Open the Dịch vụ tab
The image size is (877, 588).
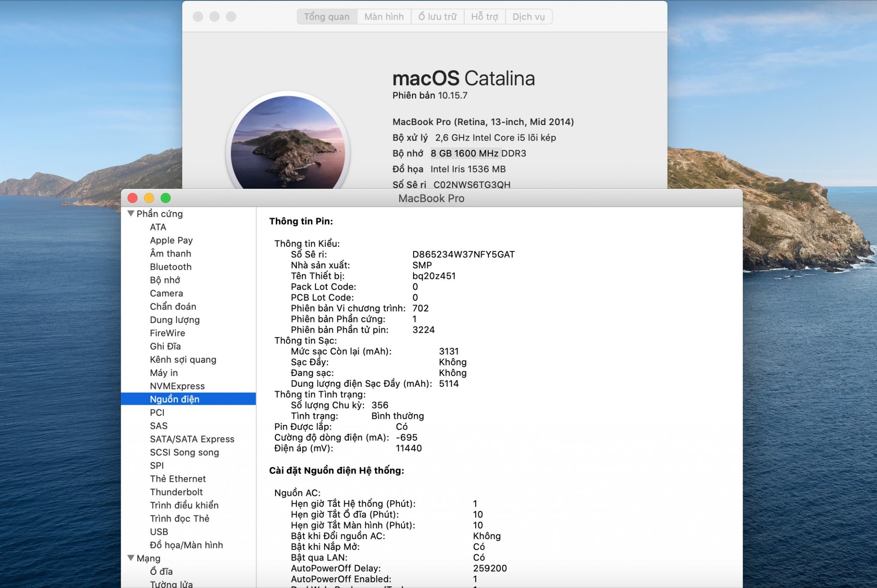pyautogui.click(x=528, y=17)
